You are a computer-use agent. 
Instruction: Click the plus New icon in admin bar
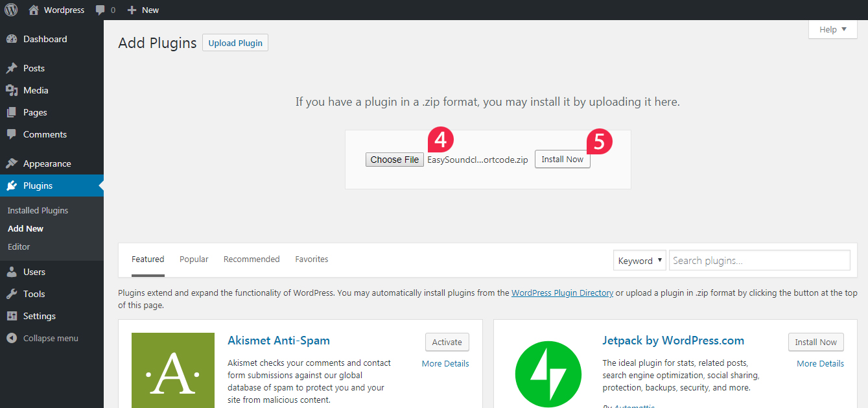click(x=132, y=10)
